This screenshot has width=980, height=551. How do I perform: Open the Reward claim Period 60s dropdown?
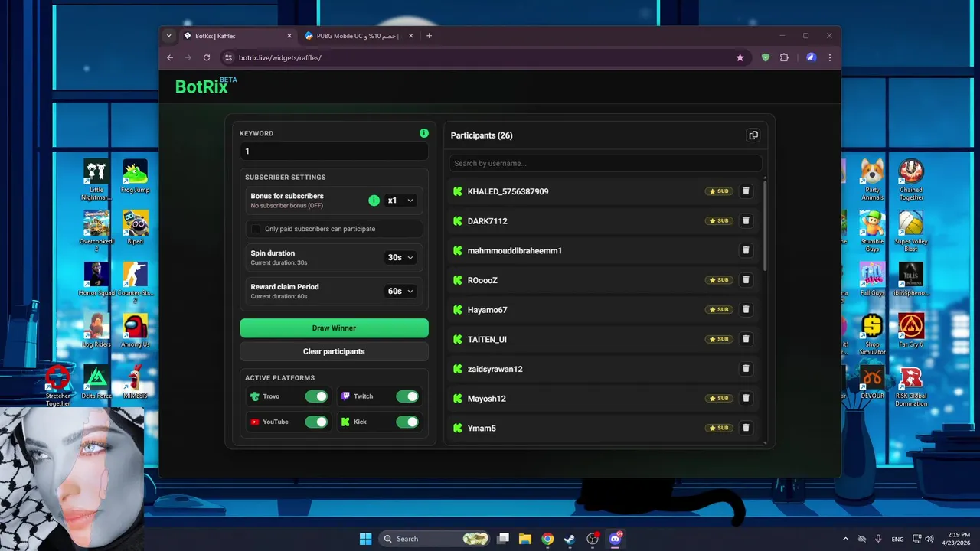point(400,292)
